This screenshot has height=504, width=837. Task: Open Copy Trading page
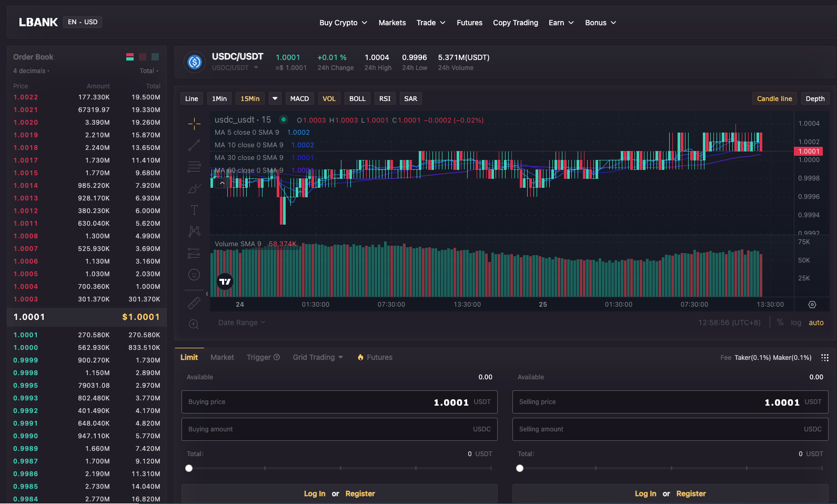point(516,23)
